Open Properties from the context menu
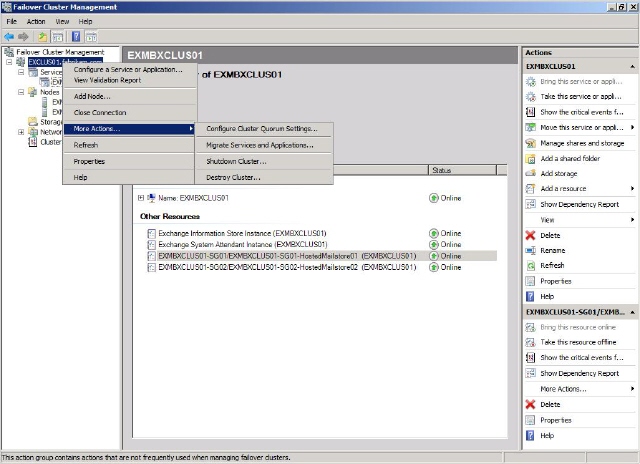 click(x=128, y=161)
